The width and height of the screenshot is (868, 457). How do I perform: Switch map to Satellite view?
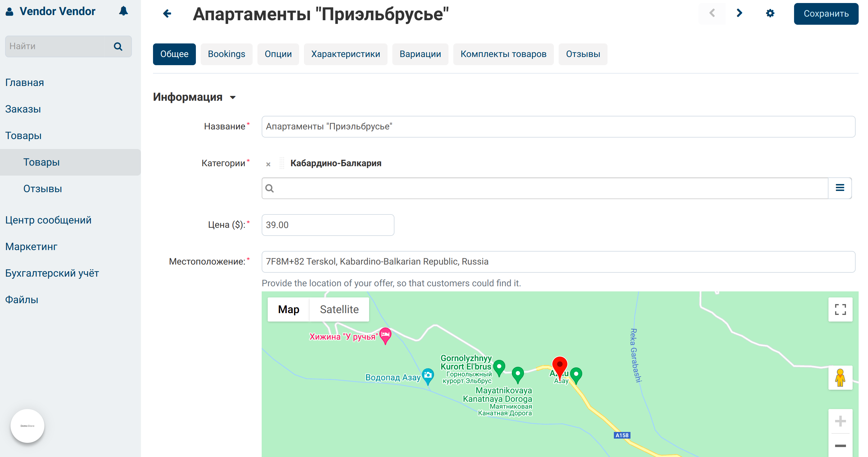pyautogui.click(x=339, y=309)
